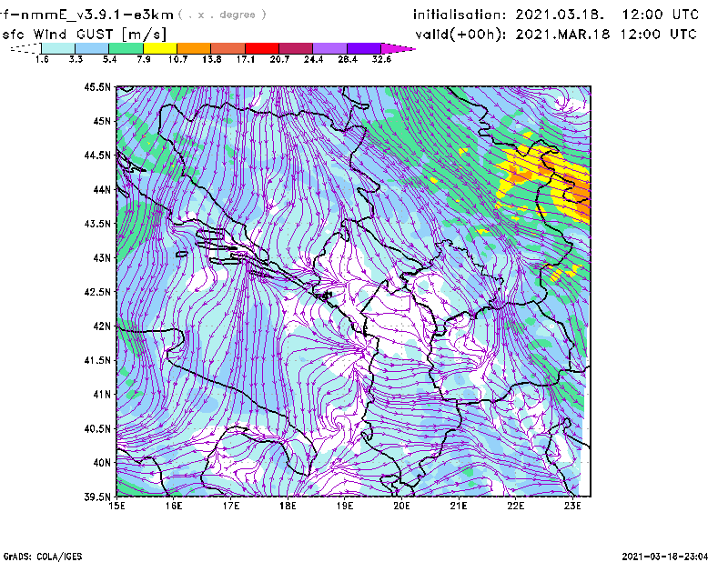
Task: Click the 'initialisation: 2021.03.18. 12:00 UTC' text
Action: pyautogui.click(x=556, y=15)
